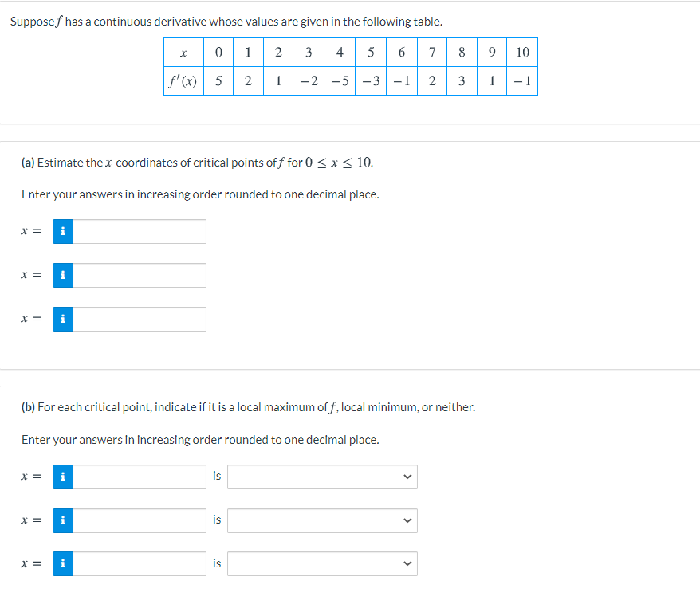Viewport: 700px width, 612px height.
Task: Click the third answer box in part (a)
Action: pyautogui.click(x=140, y=318)
